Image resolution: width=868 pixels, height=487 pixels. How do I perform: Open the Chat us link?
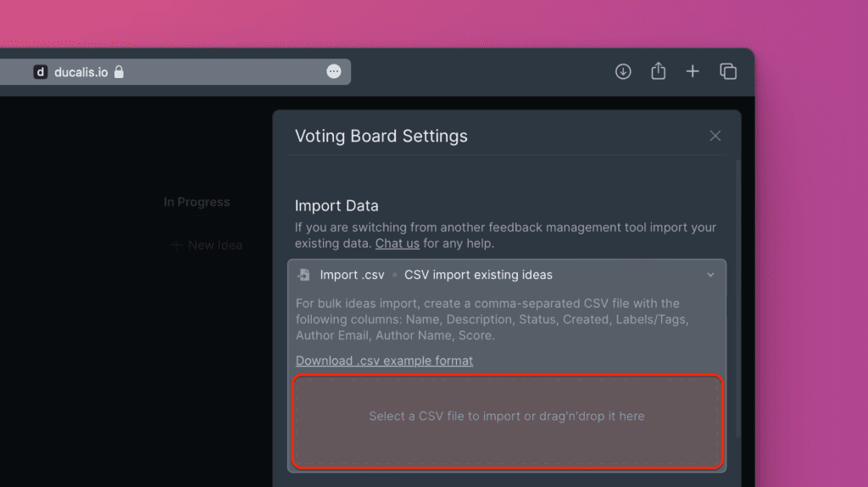tap(397, 243)
